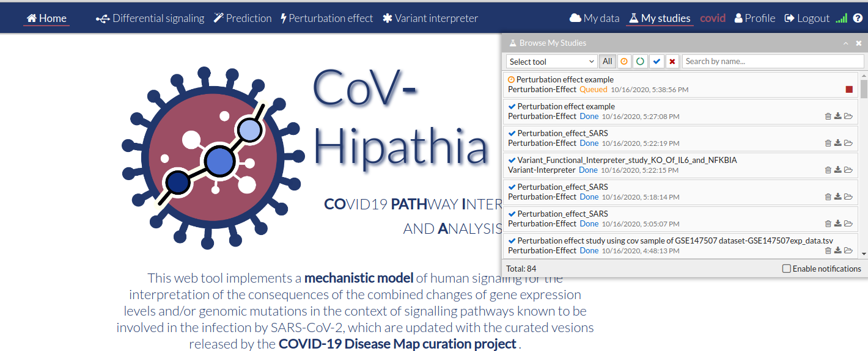Show only completed studies with checkmark filter
The width and height of the screenshot is (868, 351).
[657, 61]
